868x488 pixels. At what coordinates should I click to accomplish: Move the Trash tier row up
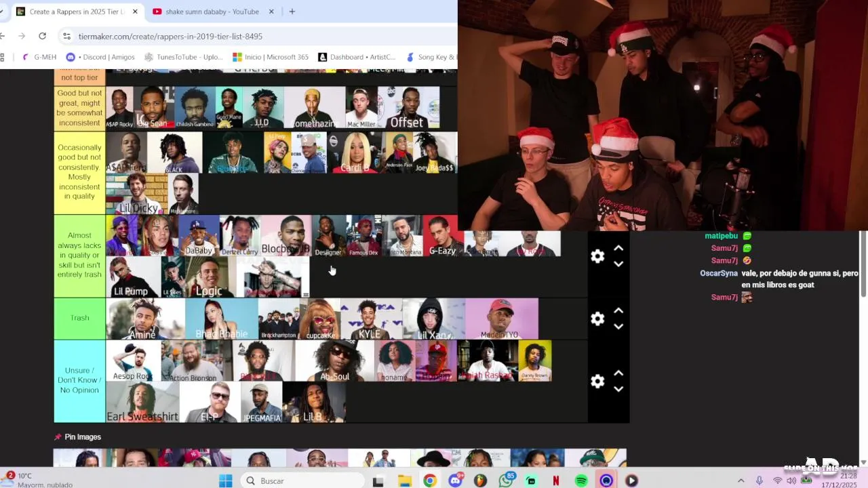point(618,311)
